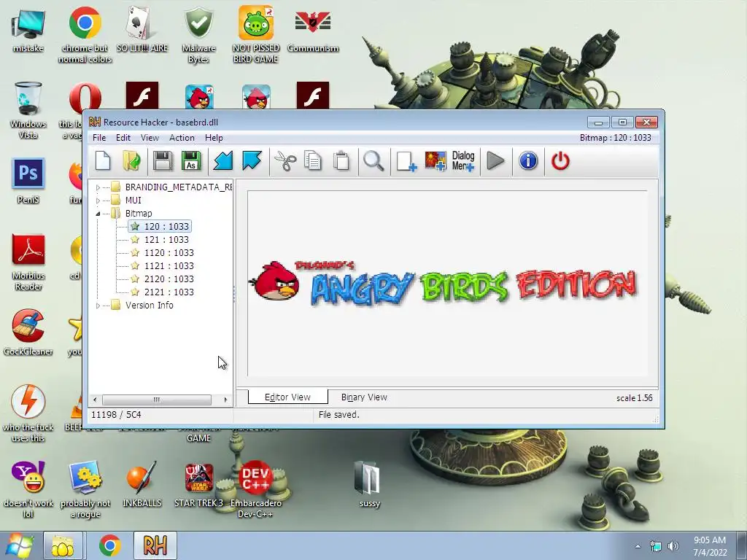Click the Save As floppy icon
The height and width of the screenshot is (560, 747).
pyautogui.click(x=191, y=161)
